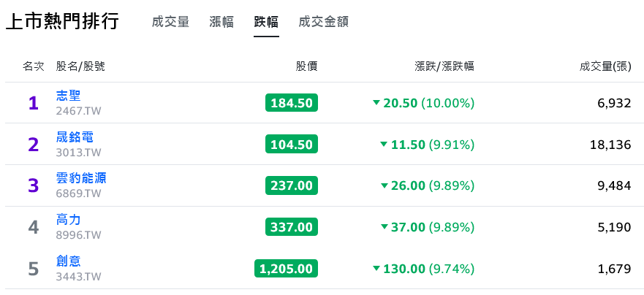The height and width of the screenshot is (295, 644).
Task: Click the 雲豹能源 stock name
Action: pos(81,178)
